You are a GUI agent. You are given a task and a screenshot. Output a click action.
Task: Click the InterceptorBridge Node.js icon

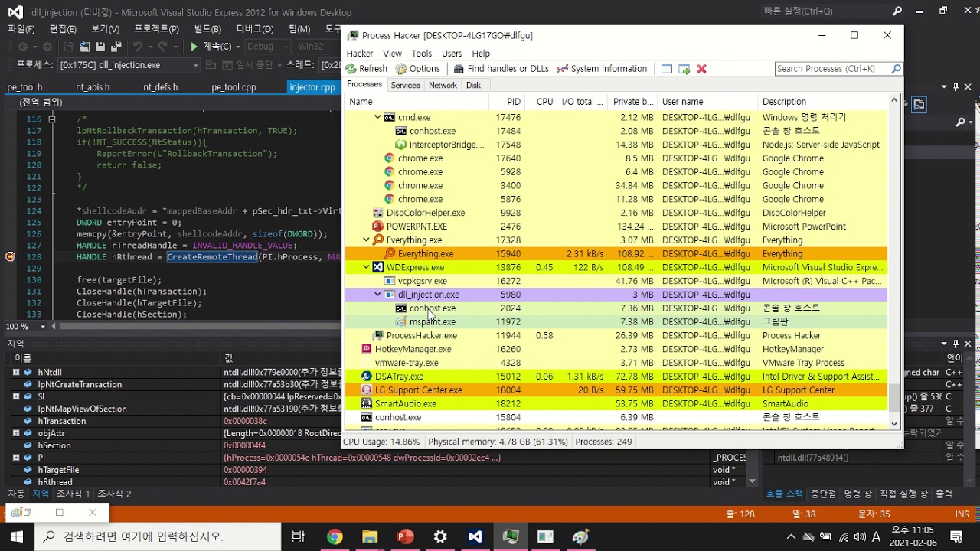click(x=400, y=145)
